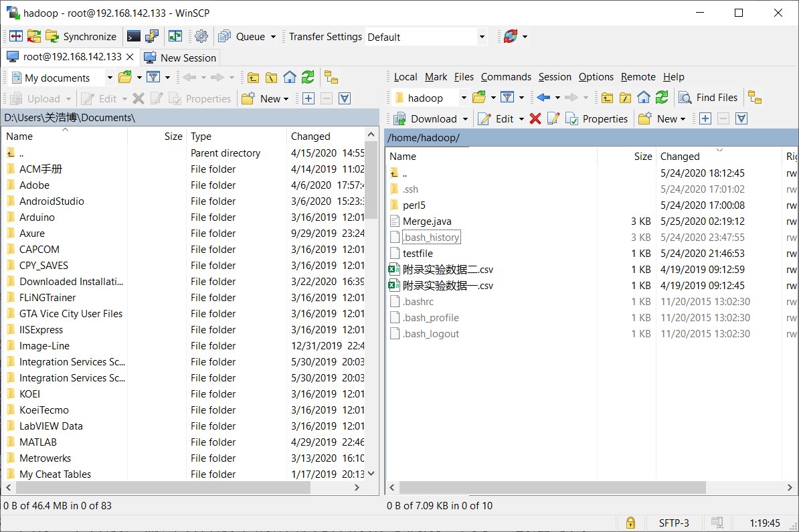799x532 pixels.
Task: Click the remote back navigation arrow
Action: (x=543, y=98)
